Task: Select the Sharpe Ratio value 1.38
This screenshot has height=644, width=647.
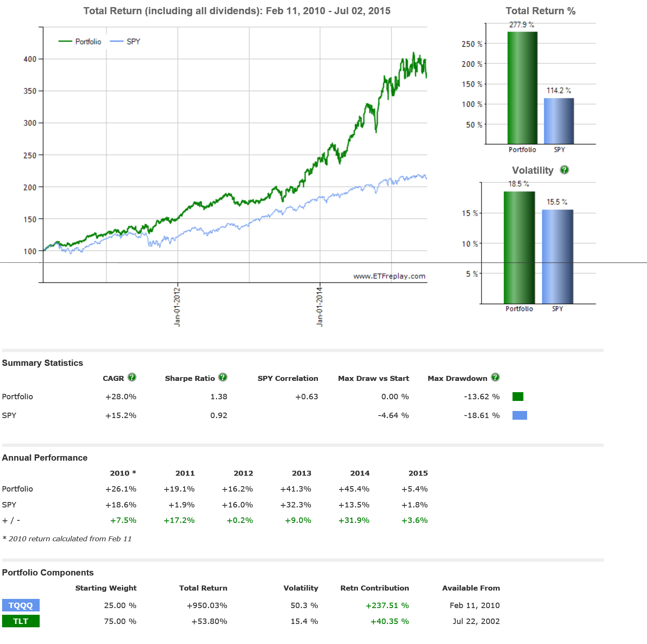Action: click(x=219, y=397)
